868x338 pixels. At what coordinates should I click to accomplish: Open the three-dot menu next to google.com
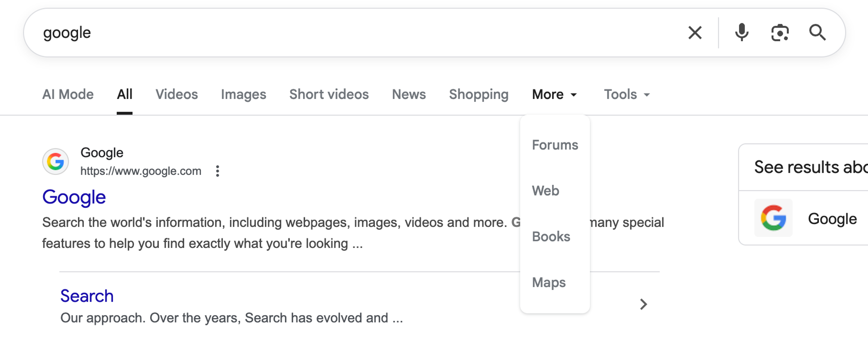click(218, 171)
